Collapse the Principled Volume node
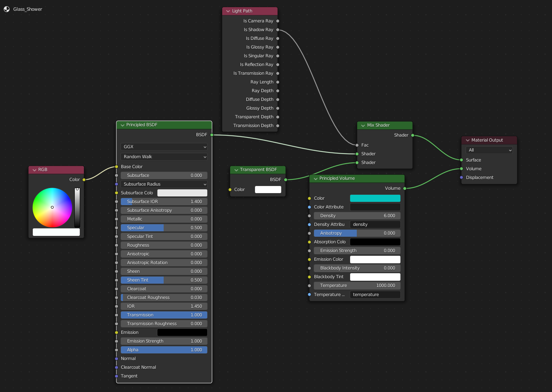Viewport: 552px width, 392px height. point(316,179)
